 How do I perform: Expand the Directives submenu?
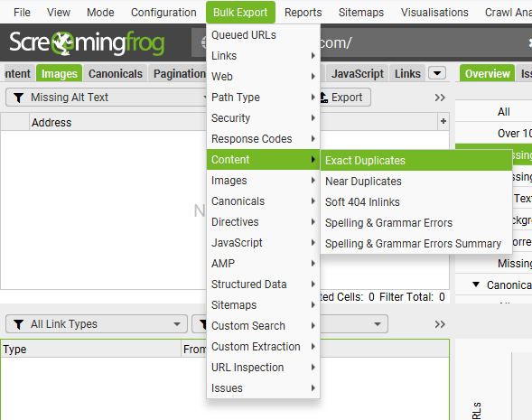[x=263, y=222]
